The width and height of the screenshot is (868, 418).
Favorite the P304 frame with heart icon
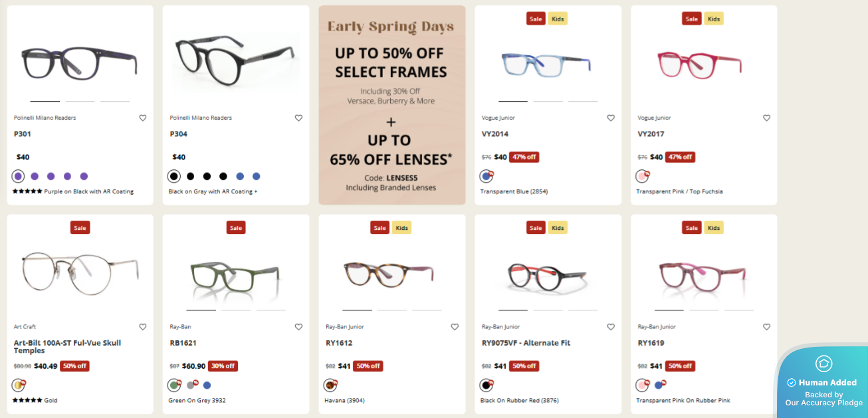pos(298,118)
